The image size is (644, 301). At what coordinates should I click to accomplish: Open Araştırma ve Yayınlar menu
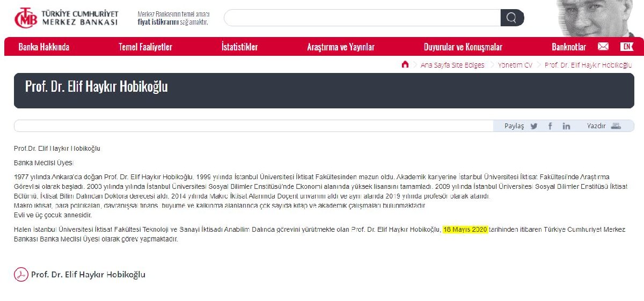click(341, 47)
